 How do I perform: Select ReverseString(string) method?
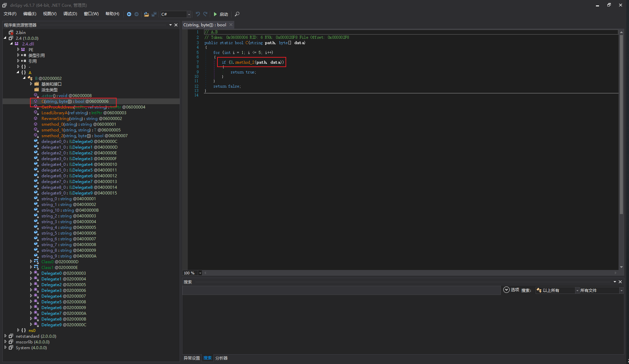82,118
